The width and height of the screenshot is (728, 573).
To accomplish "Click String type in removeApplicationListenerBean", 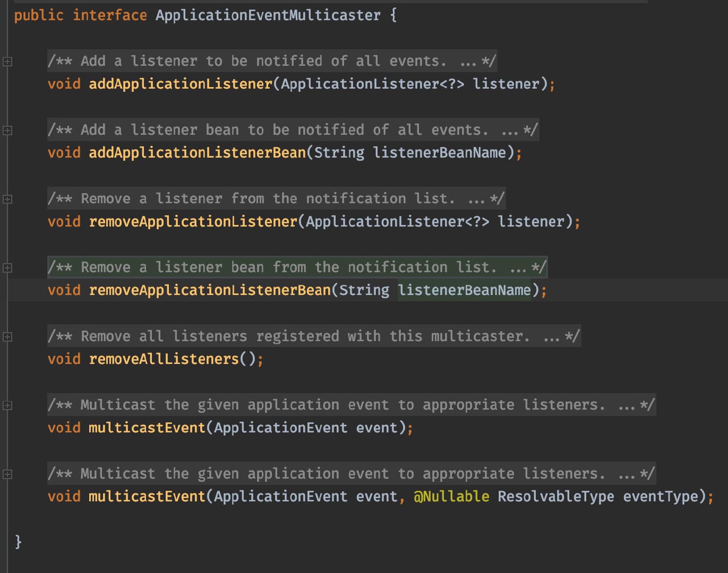I will tap(364, 290).
